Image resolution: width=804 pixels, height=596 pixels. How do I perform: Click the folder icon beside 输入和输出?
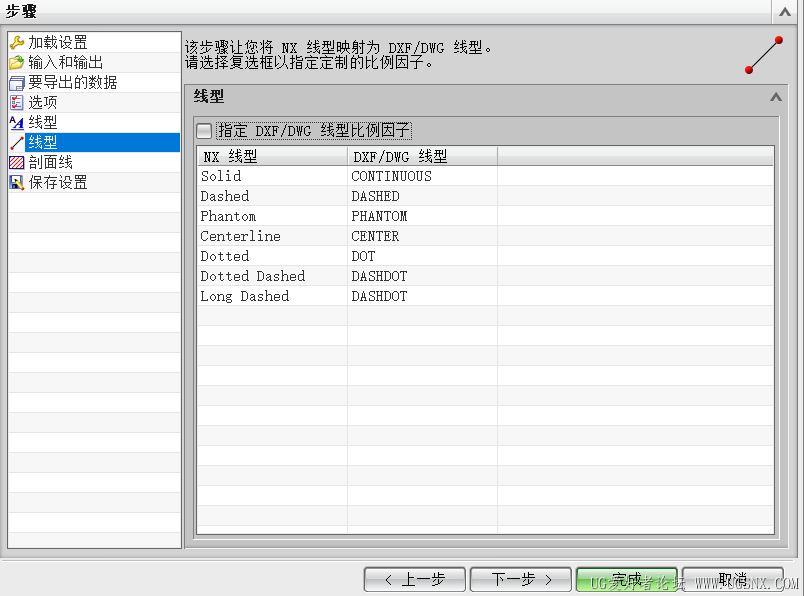(16, 63)
